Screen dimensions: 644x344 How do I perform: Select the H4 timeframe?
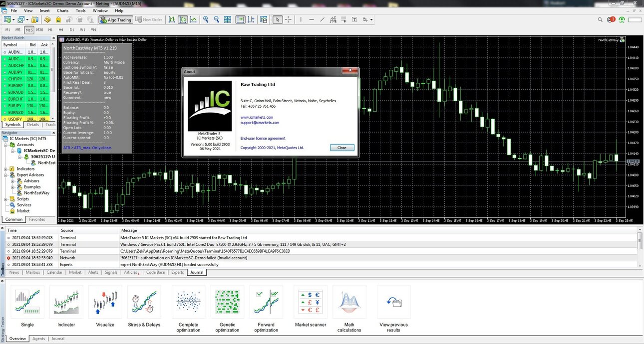[x=61, y=30]
